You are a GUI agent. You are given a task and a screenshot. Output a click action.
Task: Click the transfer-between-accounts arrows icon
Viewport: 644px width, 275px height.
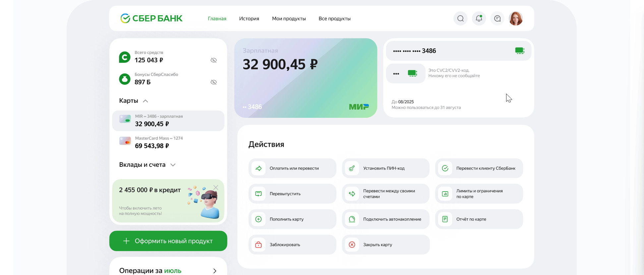[x=352, y=194]
